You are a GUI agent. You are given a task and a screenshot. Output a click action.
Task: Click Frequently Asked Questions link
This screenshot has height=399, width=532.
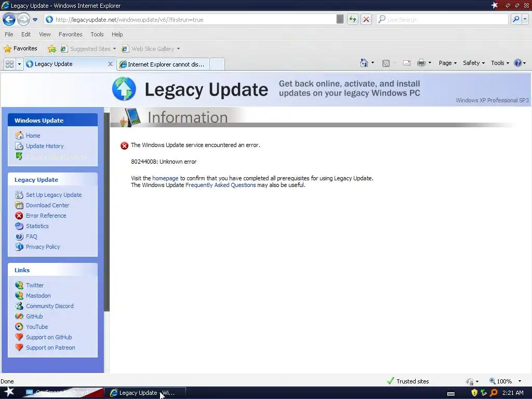pyautogui.click(x=220, y=185)
